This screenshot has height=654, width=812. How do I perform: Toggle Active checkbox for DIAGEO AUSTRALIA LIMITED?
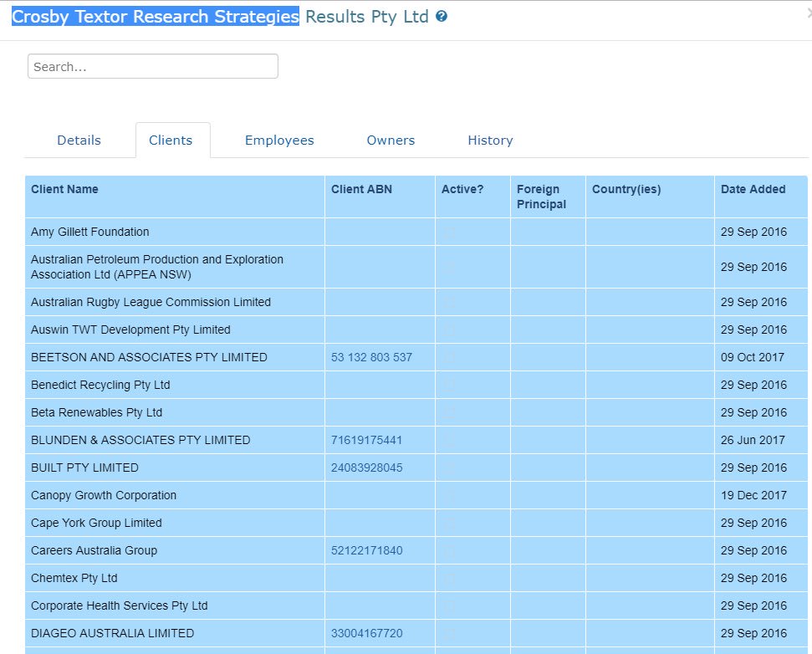click(x=449, y=633)
